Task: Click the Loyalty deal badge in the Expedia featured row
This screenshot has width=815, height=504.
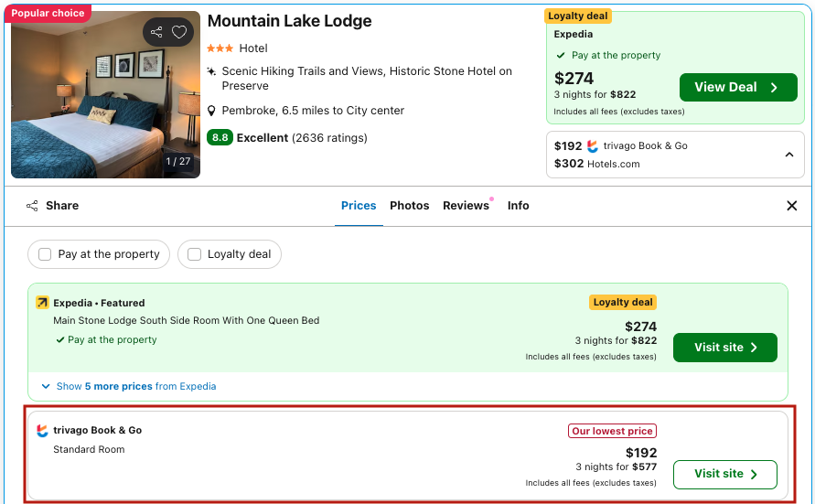Action: (x=623, y=303)
